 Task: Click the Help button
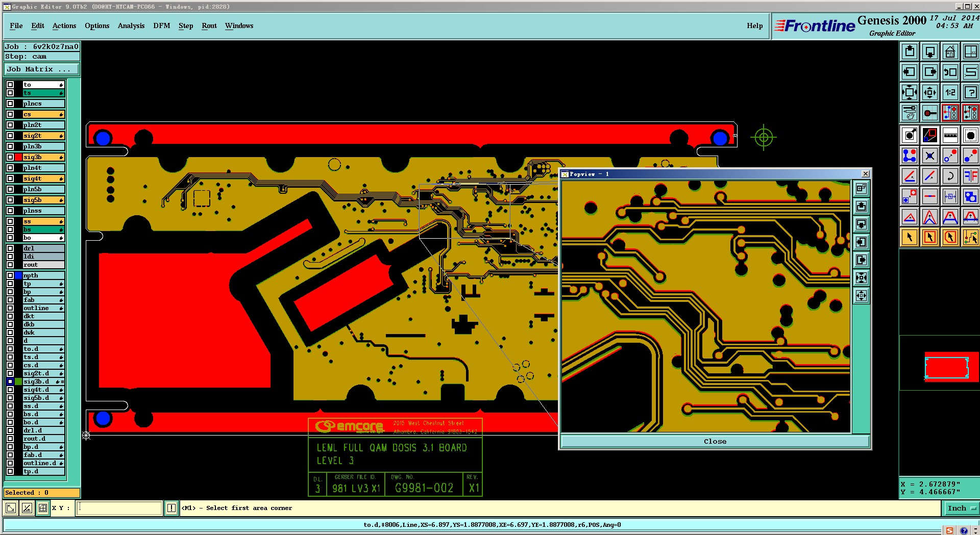(x=755, y=26)
